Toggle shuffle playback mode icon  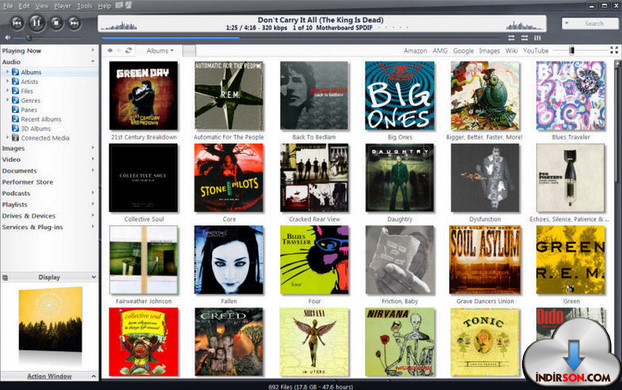point(524,38)
